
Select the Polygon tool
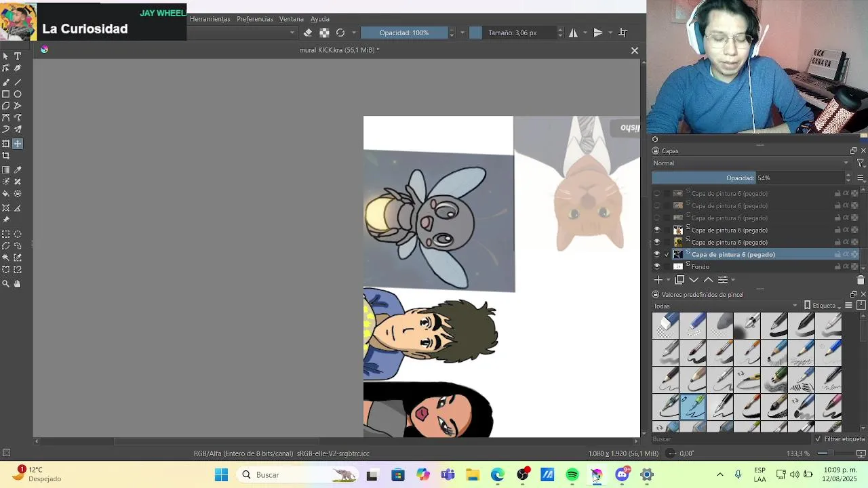(6, 106)
